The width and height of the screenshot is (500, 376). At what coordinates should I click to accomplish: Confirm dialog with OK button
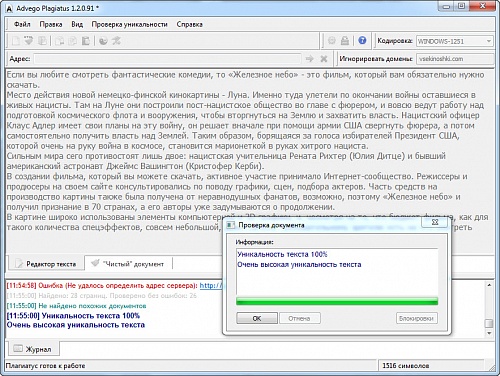(257, 318)
